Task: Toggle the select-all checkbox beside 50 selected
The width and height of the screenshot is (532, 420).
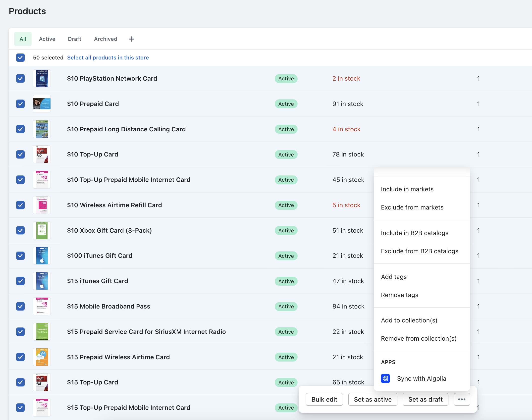Action: [x=20, y=57]
